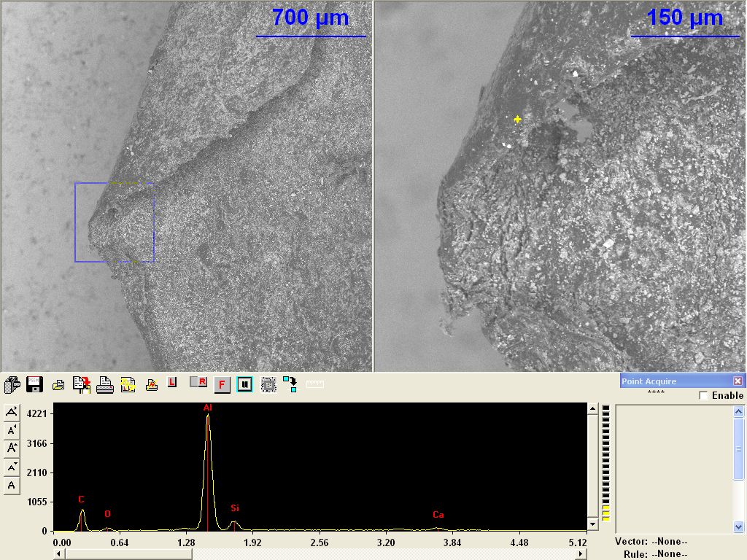Click the C peak label in spectrum

[81, 499]
